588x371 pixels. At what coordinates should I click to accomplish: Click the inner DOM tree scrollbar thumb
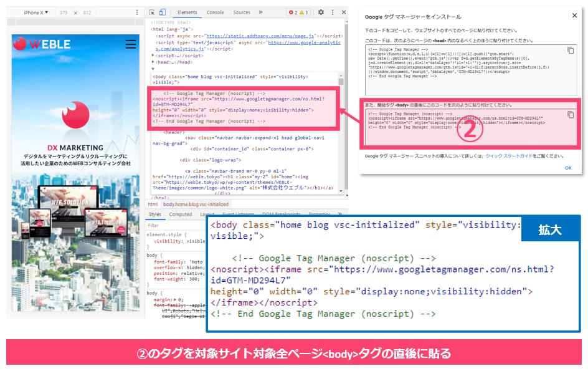coord(341,81)
